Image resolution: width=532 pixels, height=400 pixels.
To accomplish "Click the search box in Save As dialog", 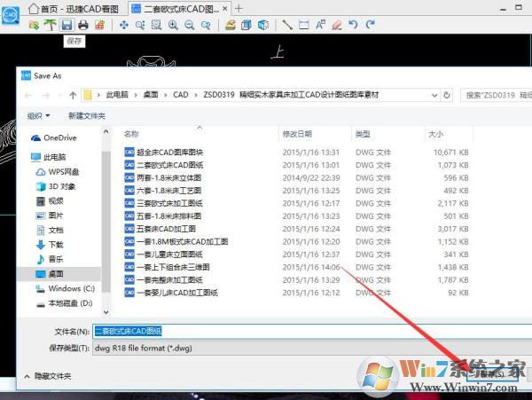I will point(496,95).
